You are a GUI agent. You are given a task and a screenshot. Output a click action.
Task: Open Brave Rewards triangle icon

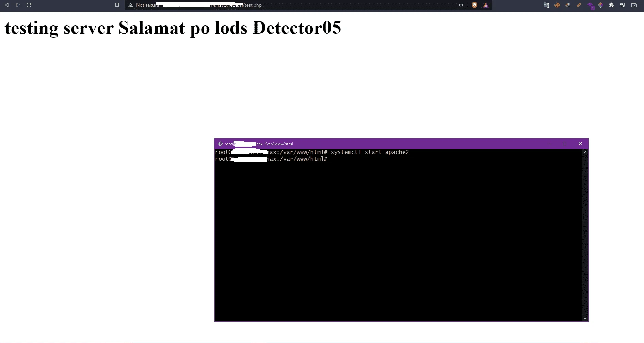pos(486,5)
